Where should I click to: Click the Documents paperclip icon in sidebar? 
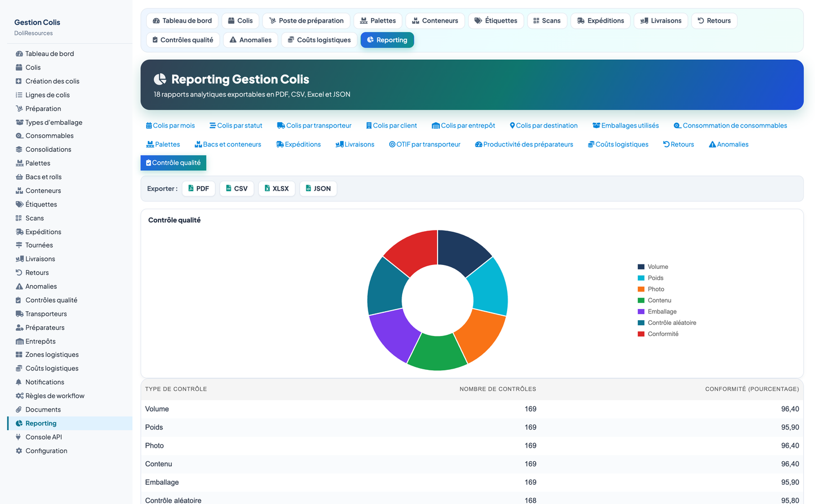[x=19, y=410]
